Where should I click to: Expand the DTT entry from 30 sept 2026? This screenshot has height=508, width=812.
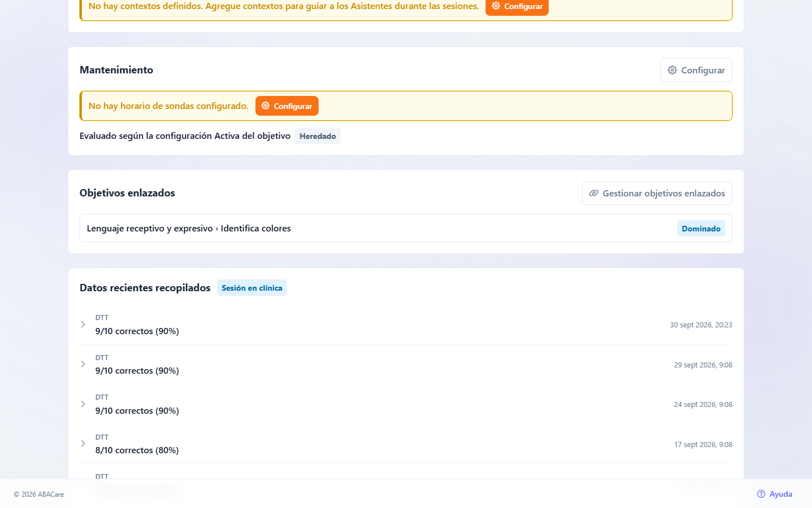(83, 325)
